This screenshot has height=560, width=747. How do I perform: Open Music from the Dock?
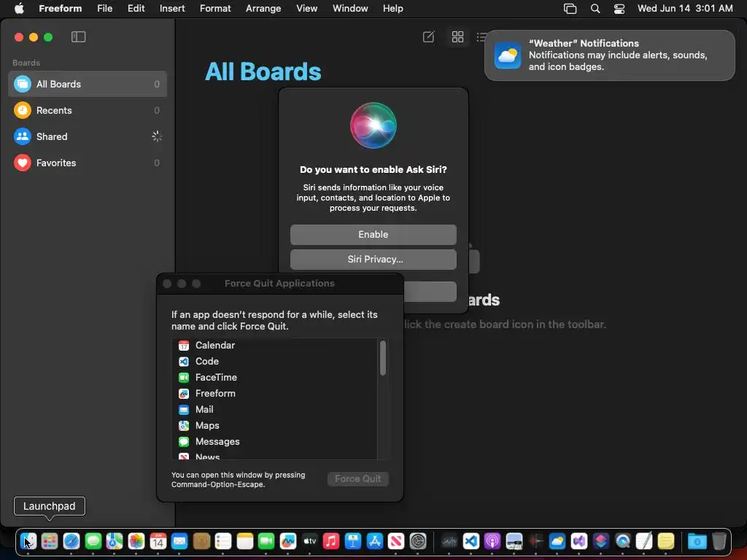[331, 541]
